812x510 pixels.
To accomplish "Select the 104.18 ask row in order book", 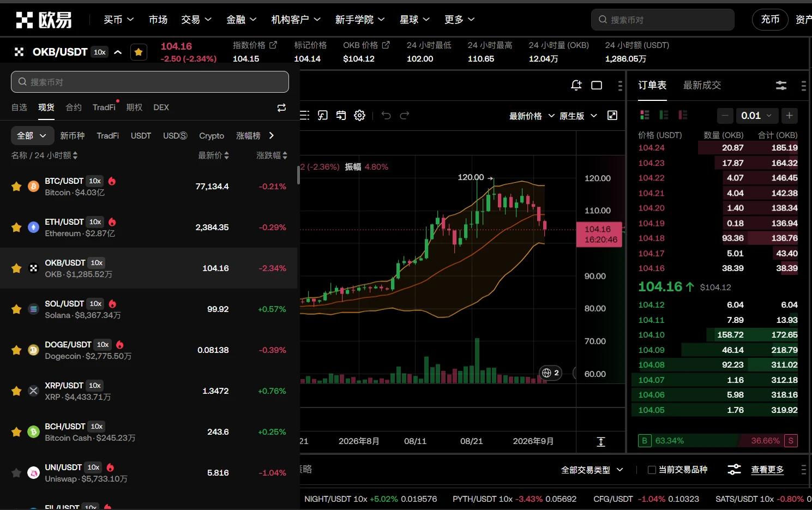I will [x=718, y=238].
